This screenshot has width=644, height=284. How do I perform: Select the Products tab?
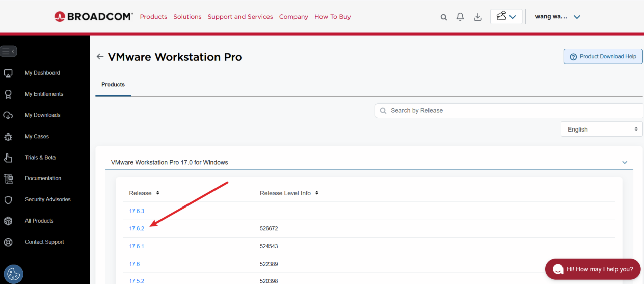click(x=113, y=85)
